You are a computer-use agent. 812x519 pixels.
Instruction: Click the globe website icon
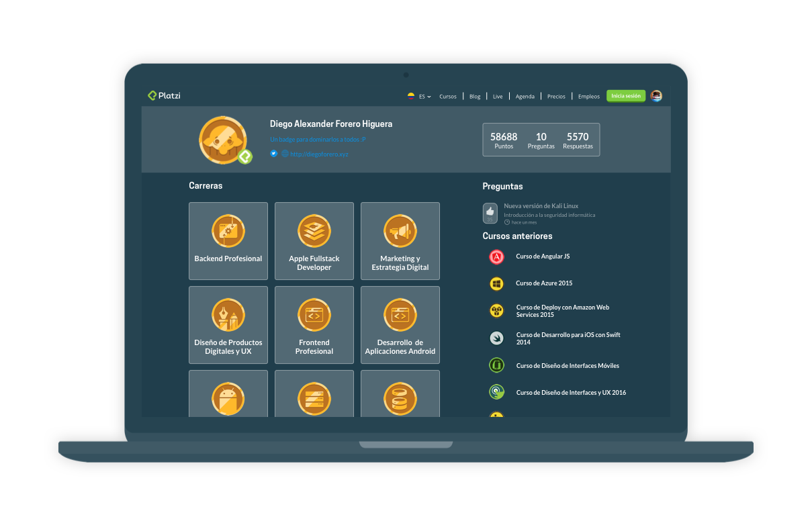(285, 153)
